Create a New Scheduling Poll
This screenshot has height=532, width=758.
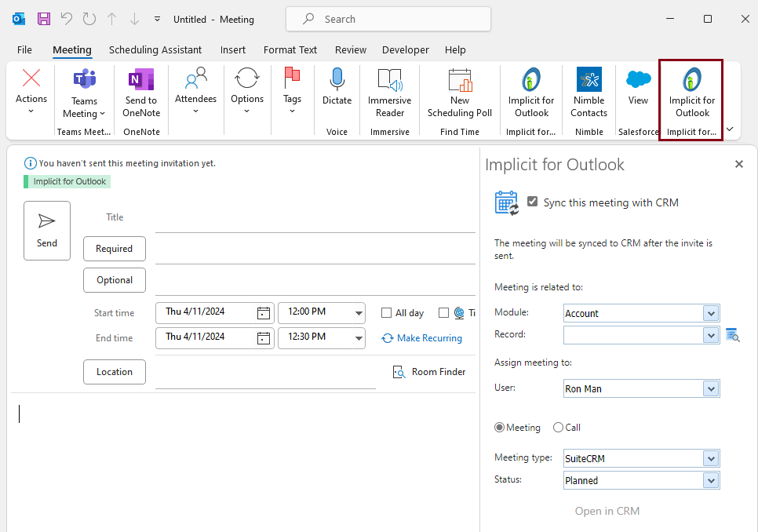point(460,93)
